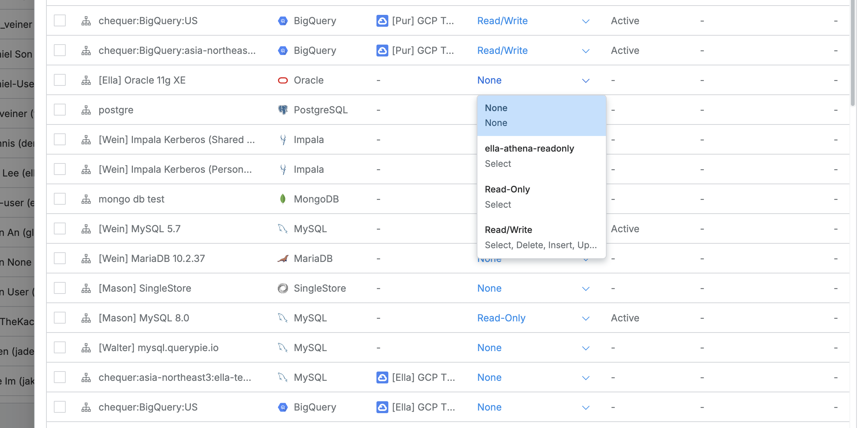The height and width of the screenshot is (428, 868).
Task: Choose ella-athena-readonly privilege option
Action: (x=542, y=156)
